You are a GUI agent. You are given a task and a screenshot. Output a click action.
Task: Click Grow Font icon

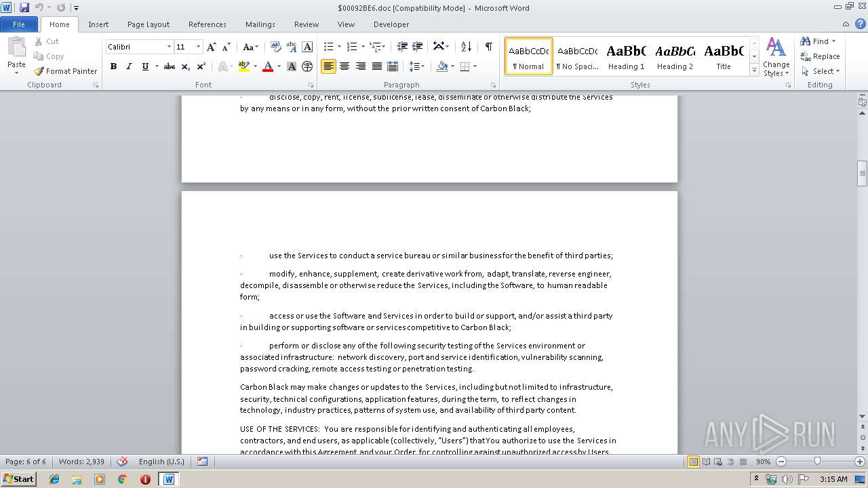pyautogui.click(x=212, y=47)
